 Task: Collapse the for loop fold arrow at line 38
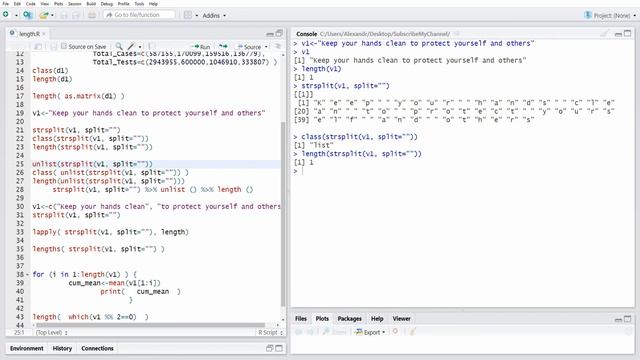27,275
